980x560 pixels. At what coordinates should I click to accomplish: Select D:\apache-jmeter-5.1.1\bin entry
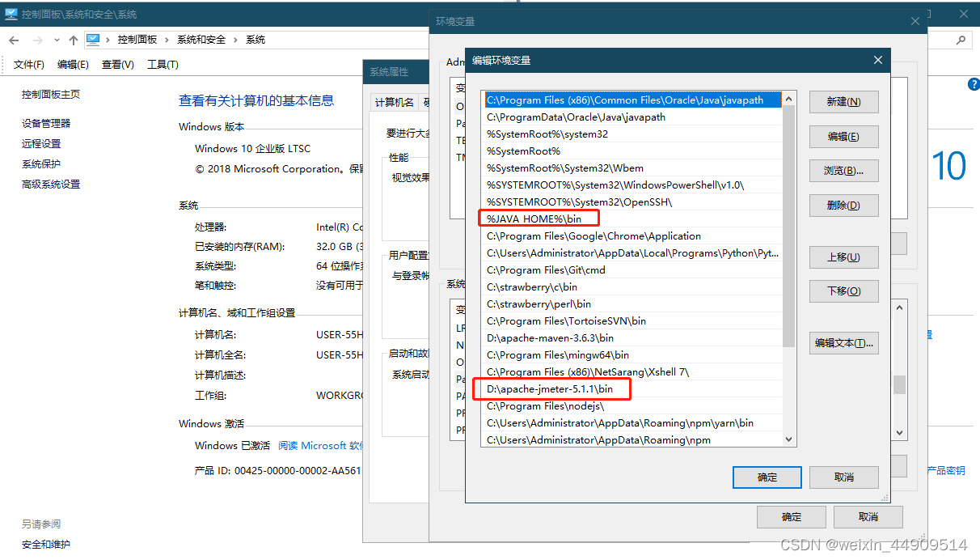click(632, 389)
